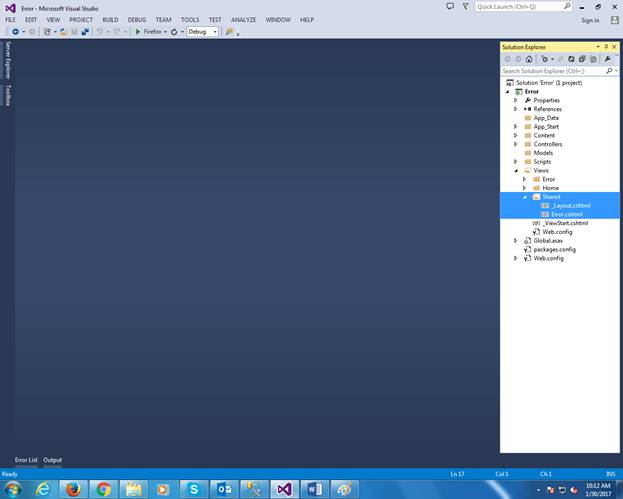The height and width of the screenshot is (499, 623).
Task: Click the Pending Changes Filter icon in Solution Explorer
Action: tap(545, 59)
